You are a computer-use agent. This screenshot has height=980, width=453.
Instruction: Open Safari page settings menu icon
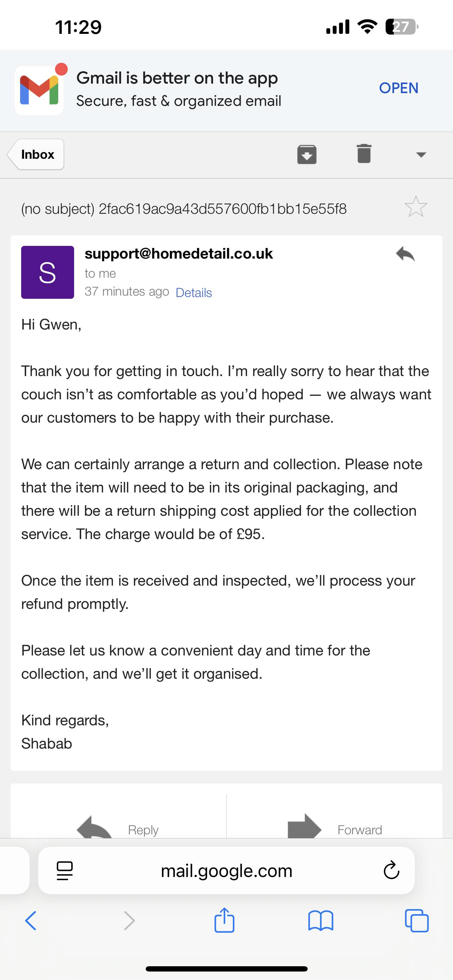point(65,870)
